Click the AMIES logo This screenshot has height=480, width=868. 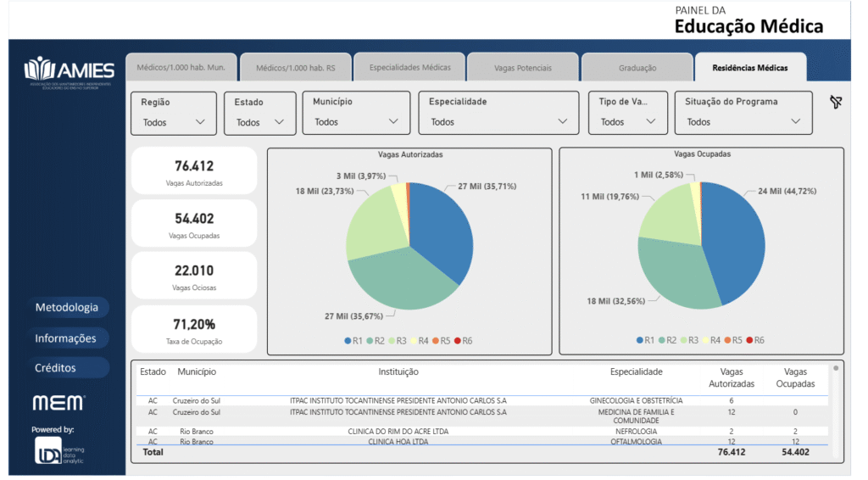tap(69, 71)
